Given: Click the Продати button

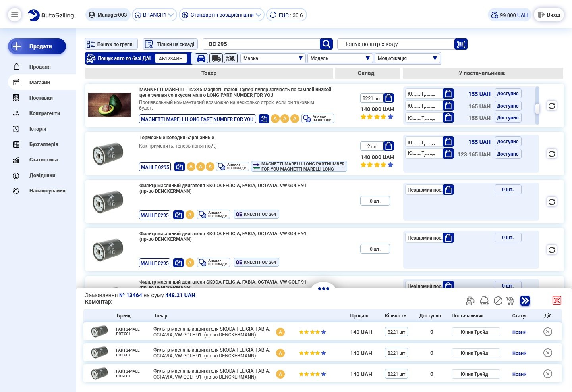Looking at the screenshot, I should 37,46.
